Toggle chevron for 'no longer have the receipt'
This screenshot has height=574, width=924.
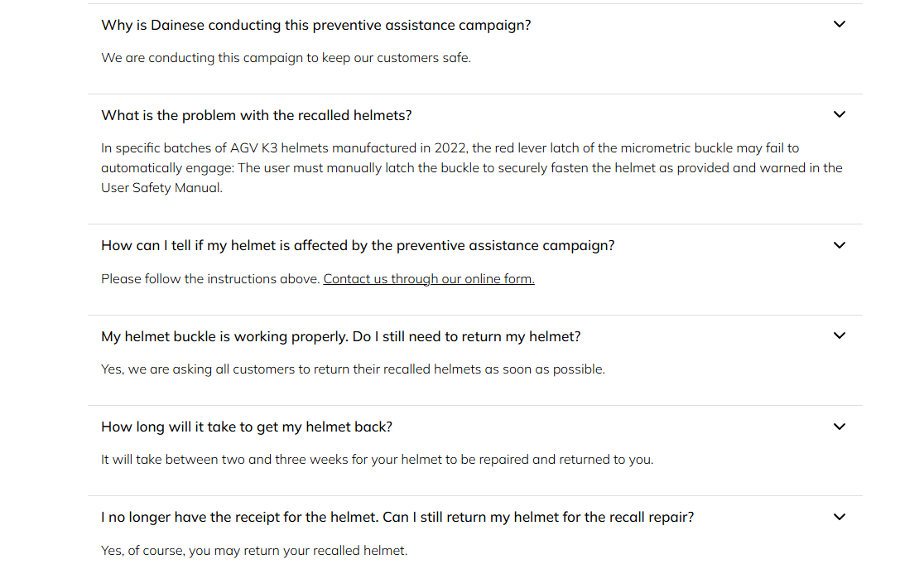[839, 517]
